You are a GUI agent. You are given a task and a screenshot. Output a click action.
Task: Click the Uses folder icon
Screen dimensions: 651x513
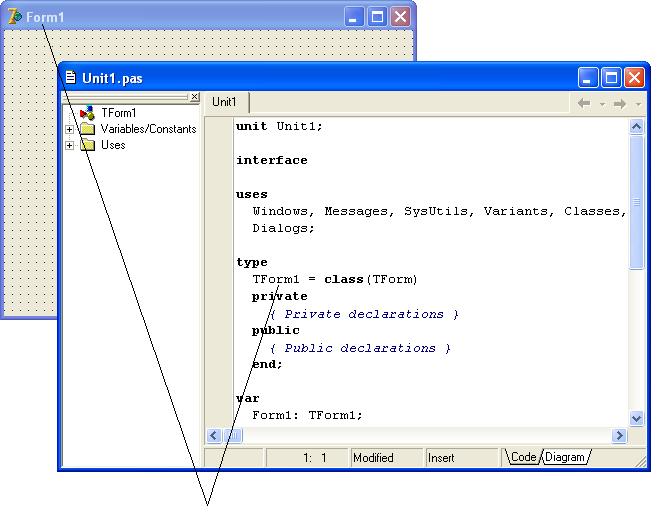pyautogui.click(x=88, y=145)
